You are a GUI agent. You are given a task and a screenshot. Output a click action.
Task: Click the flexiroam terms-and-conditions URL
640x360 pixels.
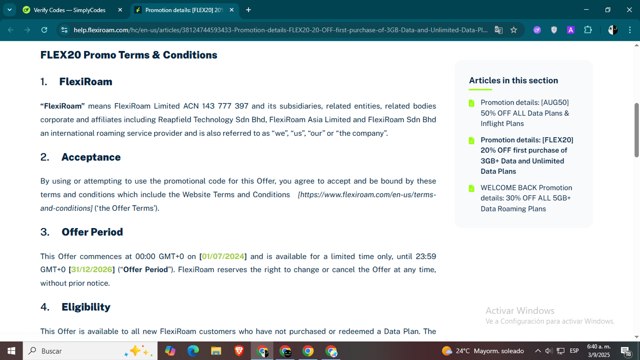(x=367, y=195)
